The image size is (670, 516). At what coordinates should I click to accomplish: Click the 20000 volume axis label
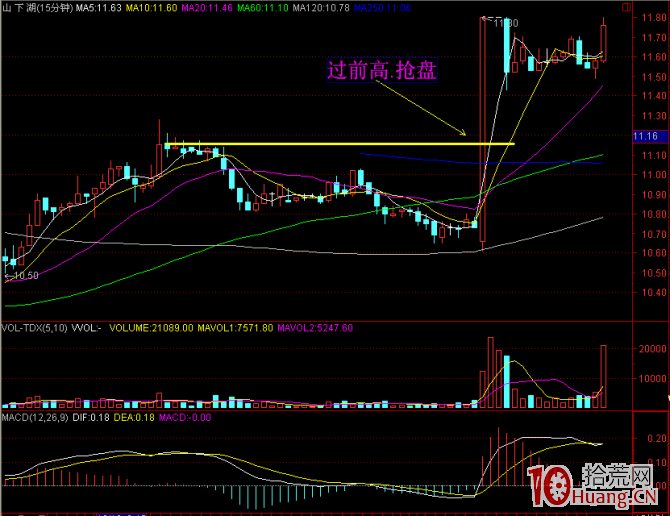click(652, 349)
